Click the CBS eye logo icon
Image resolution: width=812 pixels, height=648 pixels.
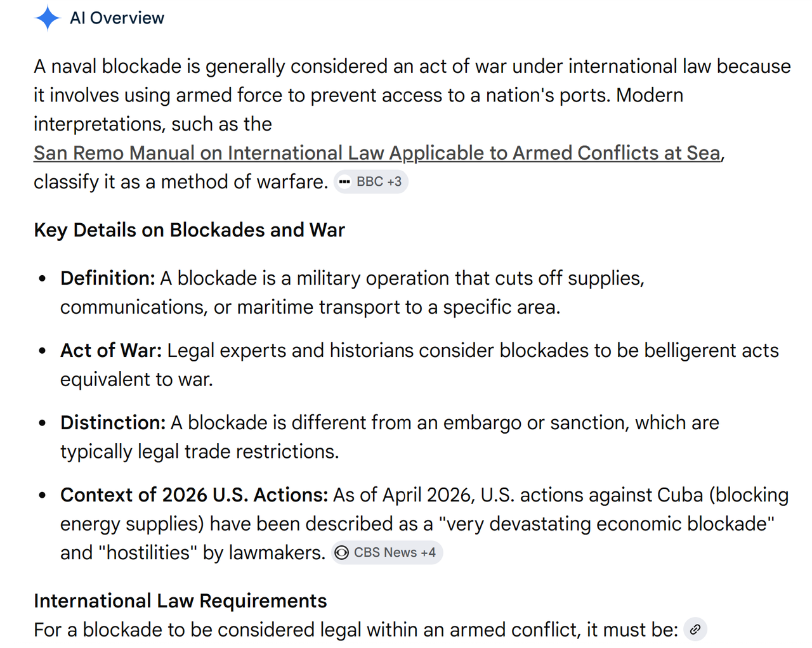[x=341, y=553]
